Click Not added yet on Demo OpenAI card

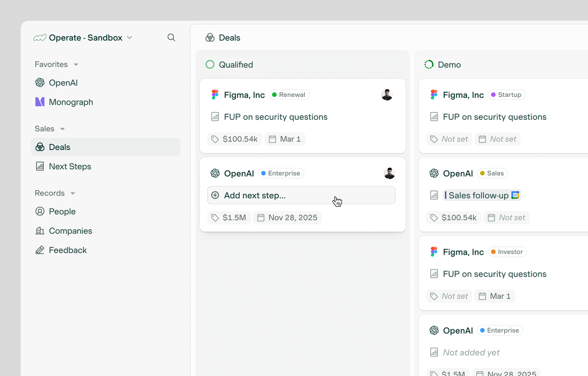(x=471, y=352)
